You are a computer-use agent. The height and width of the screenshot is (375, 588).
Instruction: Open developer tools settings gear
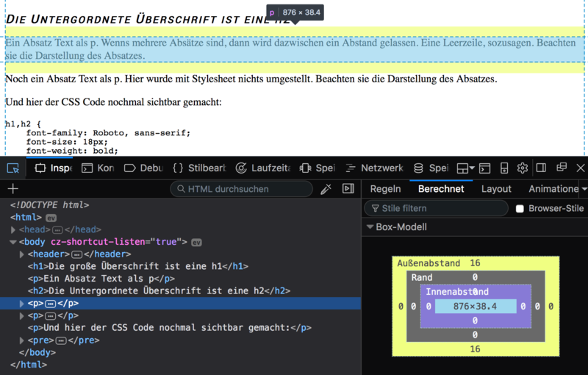(523, 168)
